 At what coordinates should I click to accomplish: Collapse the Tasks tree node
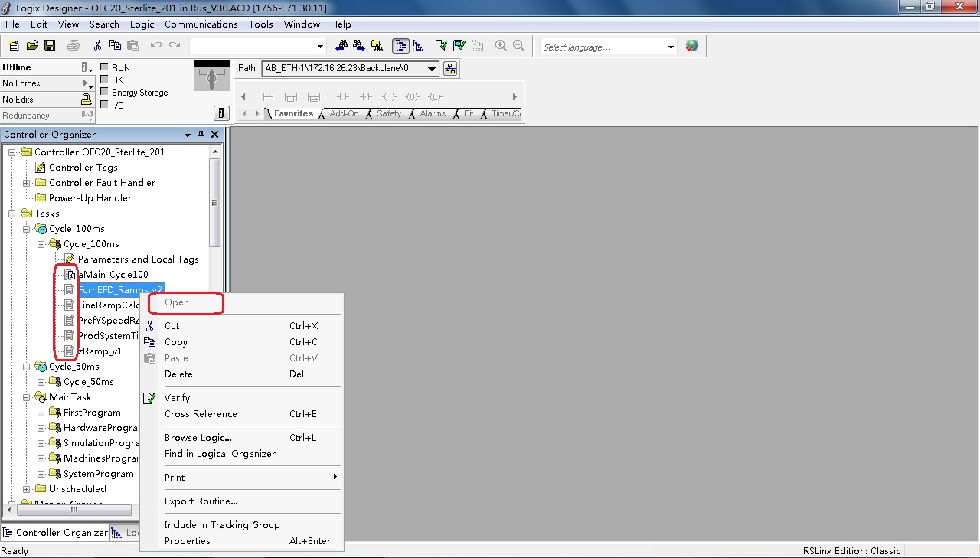(x=12, y=214)
